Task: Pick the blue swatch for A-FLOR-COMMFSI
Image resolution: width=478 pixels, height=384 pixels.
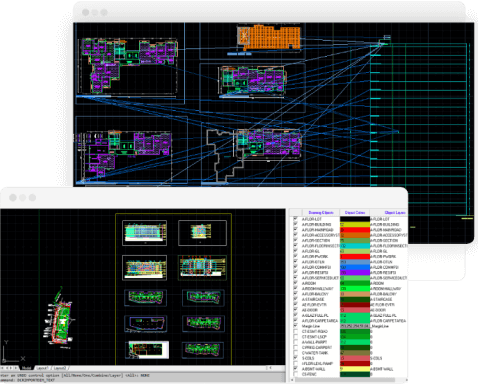Action: point(355,267)
